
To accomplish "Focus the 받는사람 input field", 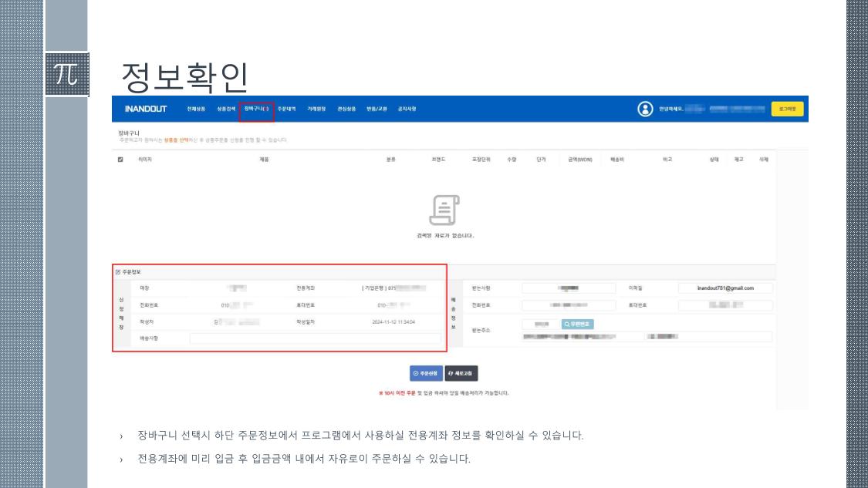I will [x=569, y=288].
